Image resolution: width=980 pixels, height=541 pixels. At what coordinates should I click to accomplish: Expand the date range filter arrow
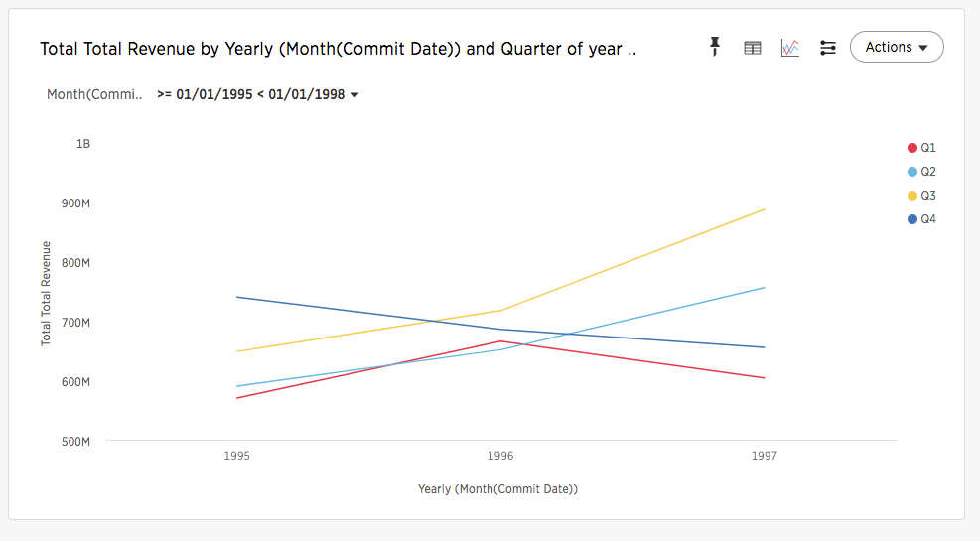coord(355,95)
